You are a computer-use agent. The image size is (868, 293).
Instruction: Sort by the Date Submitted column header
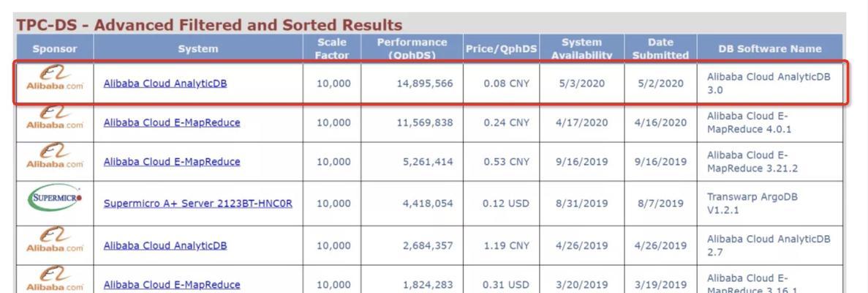(x=660, y=48)
